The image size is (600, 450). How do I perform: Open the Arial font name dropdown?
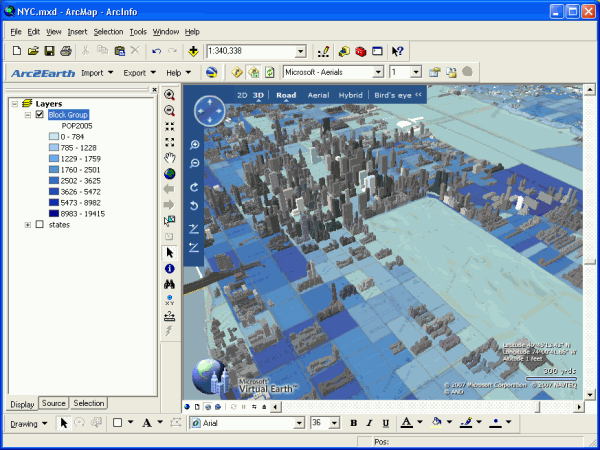(x=299, y=423)
